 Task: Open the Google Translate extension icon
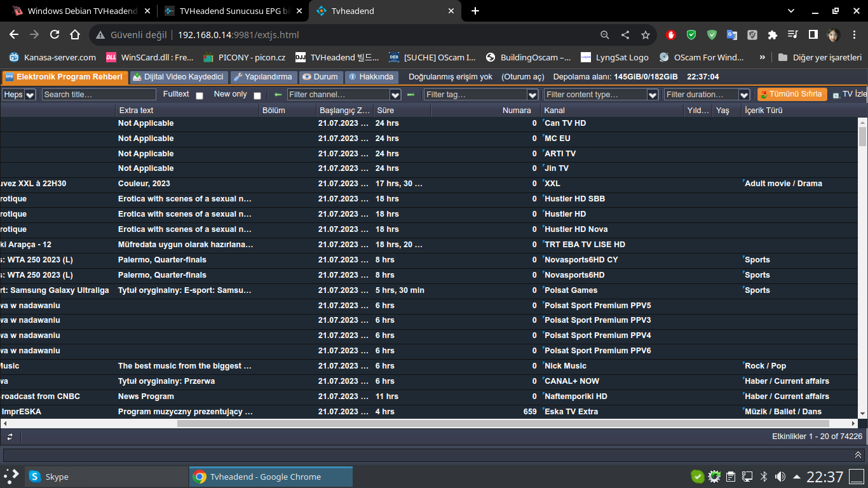(x=732, y=35)
